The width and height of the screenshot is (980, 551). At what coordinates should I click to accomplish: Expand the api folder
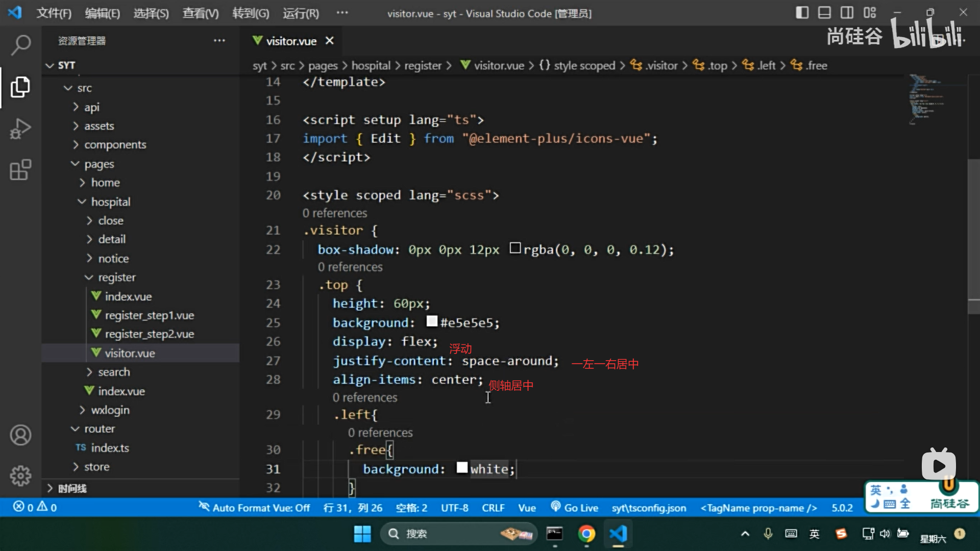pos(92,107)
